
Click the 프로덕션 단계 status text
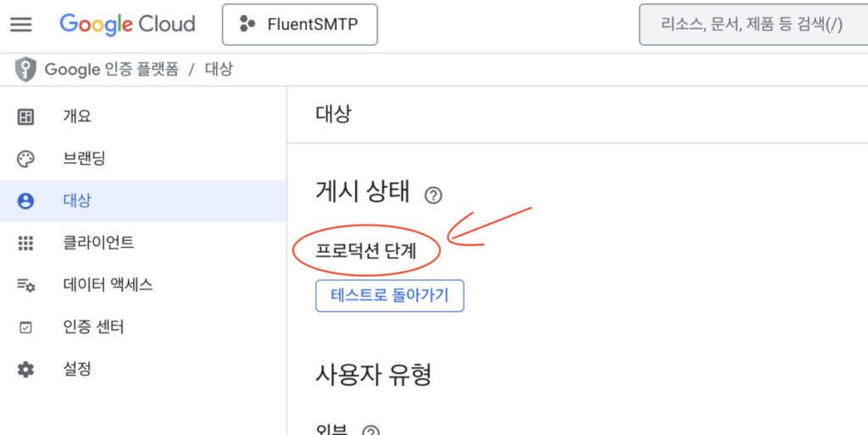click(x=365, y=251)
